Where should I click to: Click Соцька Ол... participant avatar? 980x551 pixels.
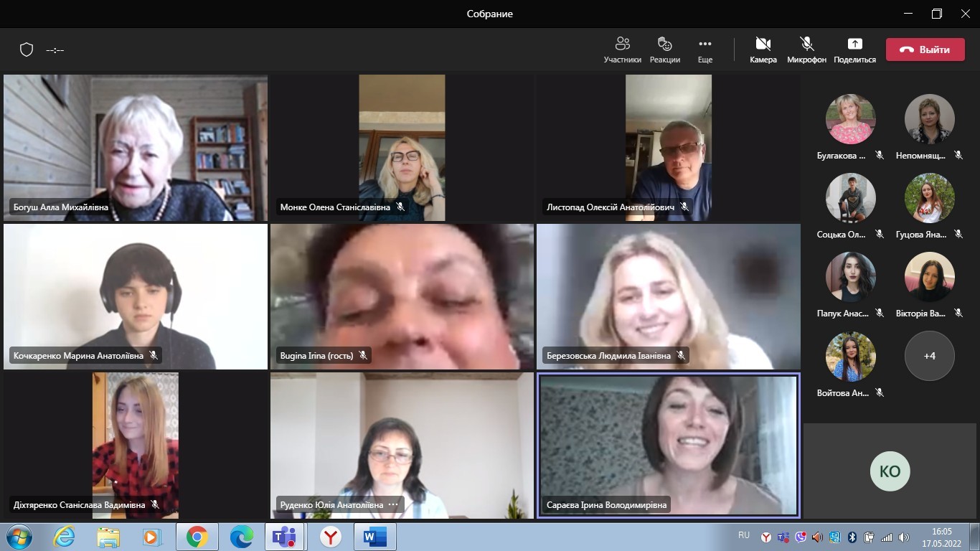[851, 198]
